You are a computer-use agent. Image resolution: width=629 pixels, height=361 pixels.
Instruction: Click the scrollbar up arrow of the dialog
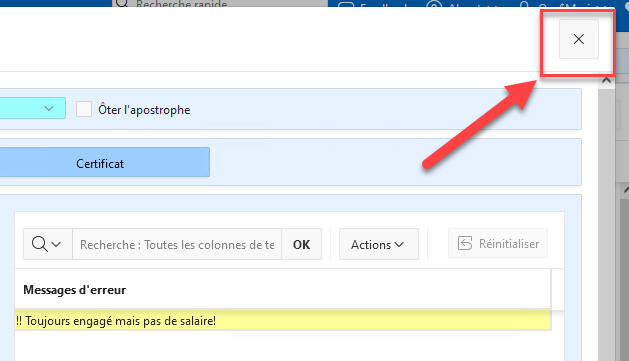pos(606,80)
